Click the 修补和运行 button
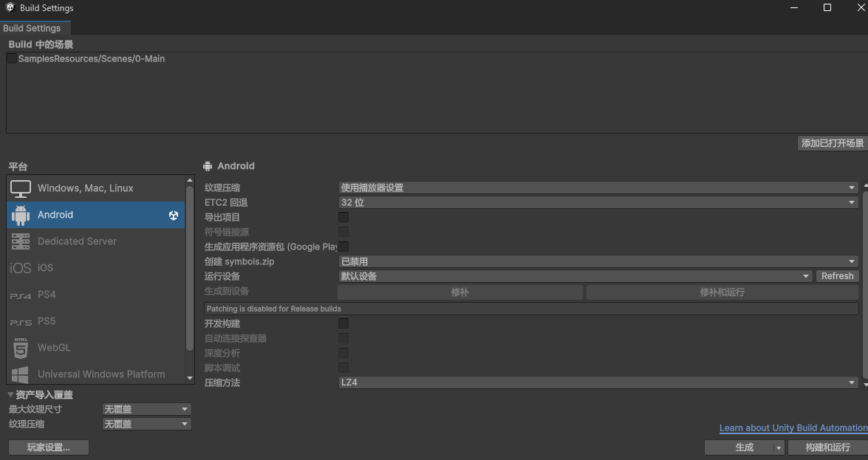868x460 pixels. click(x=722, y=292)
